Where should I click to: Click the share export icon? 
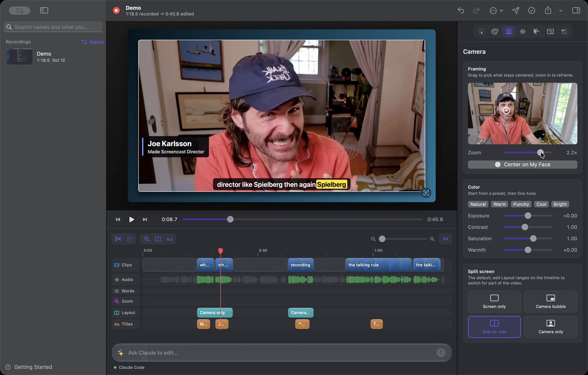(548, 11)
